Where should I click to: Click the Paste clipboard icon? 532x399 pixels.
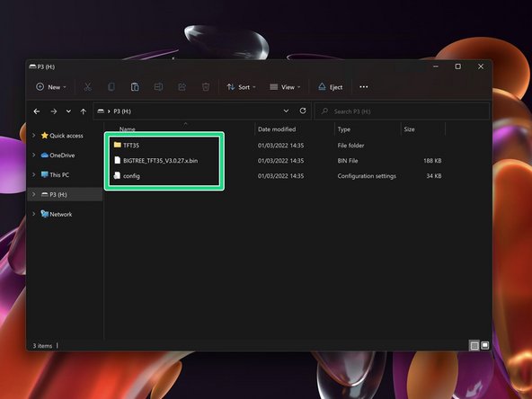(x=135, y=87)
